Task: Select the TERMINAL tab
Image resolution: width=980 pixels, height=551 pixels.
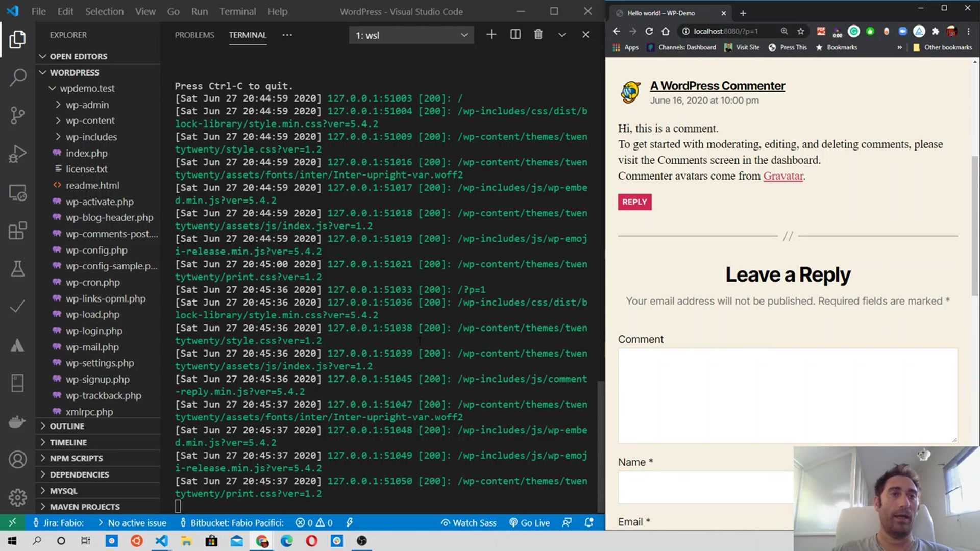Action: coord(247,34)
